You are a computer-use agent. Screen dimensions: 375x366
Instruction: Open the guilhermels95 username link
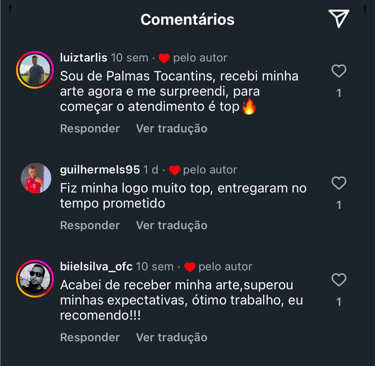click(x=100, y=170)
